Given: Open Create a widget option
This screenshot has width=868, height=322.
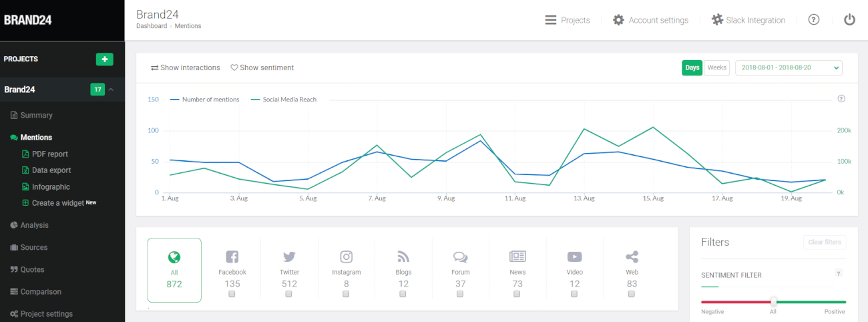Looking at the screenshot, I should pos(59,203).
